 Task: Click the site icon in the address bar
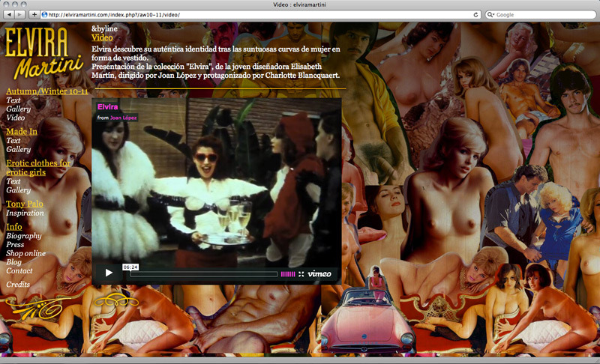[x=44, y=14]
